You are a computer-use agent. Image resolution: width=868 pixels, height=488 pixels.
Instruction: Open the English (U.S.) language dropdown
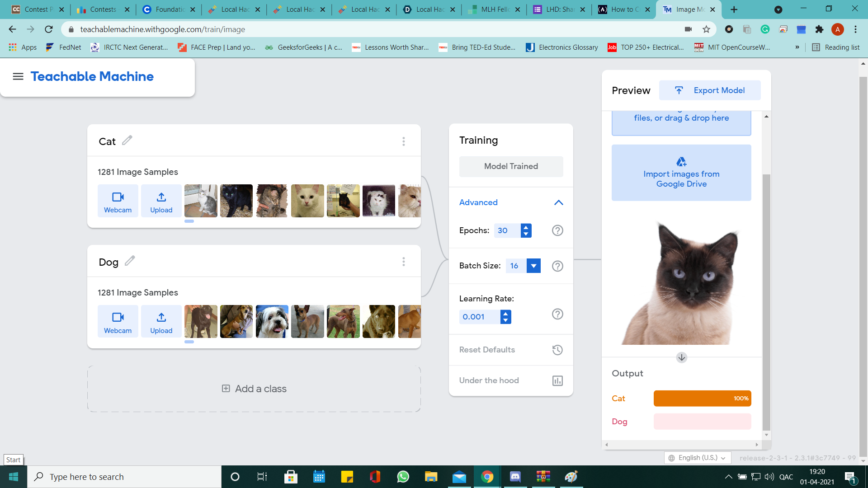coord(698,458)
